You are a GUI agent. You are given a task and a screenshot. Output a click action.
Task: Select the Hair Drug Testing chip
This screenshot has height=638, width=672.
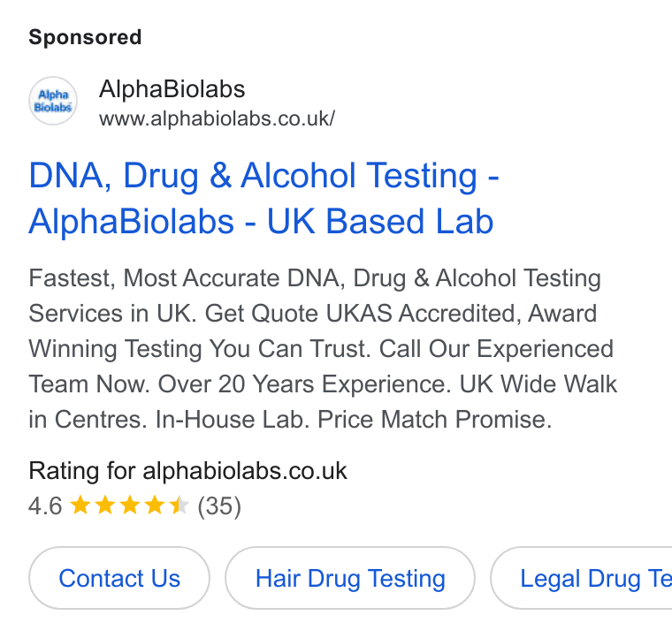click(350, 578)
